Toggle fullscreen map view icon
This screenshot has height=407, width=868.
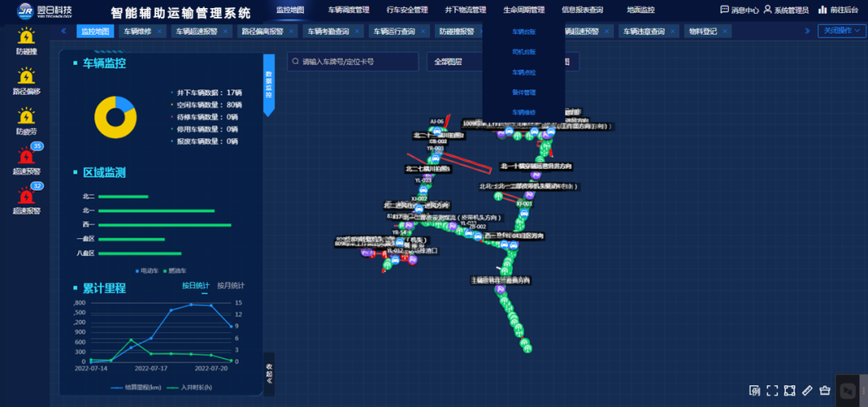[772, 390]
